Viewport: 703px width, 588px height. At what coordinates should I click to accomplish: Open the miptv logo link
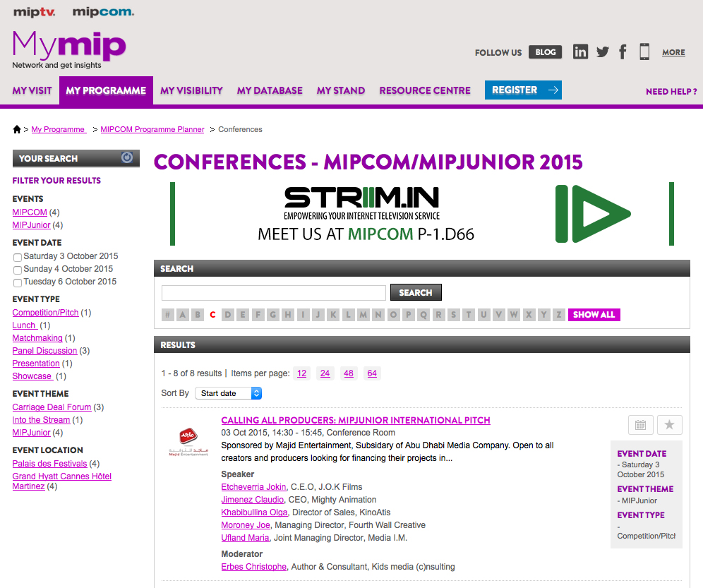tap(34, 12)
